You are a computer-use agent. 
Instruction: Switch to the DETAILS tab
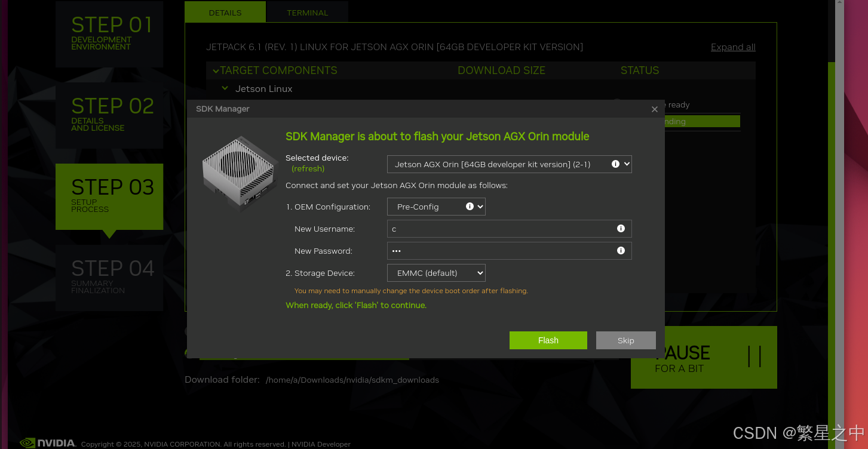(x=225, y=13)
